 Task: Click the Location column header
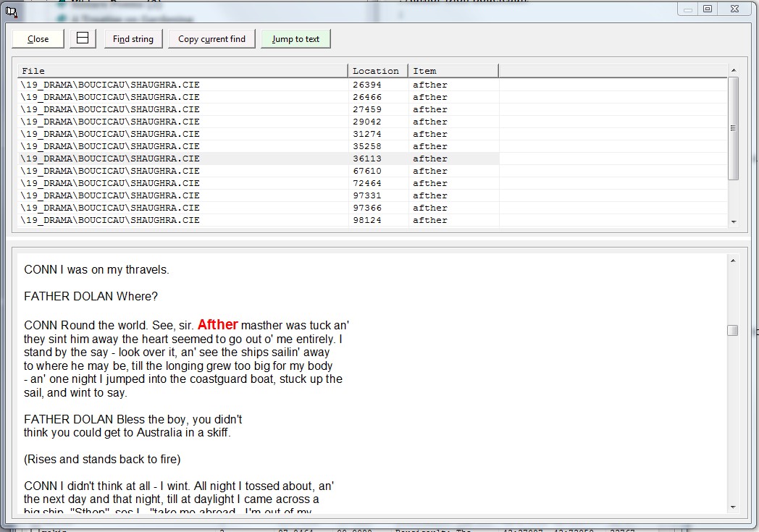coord(377,71)
